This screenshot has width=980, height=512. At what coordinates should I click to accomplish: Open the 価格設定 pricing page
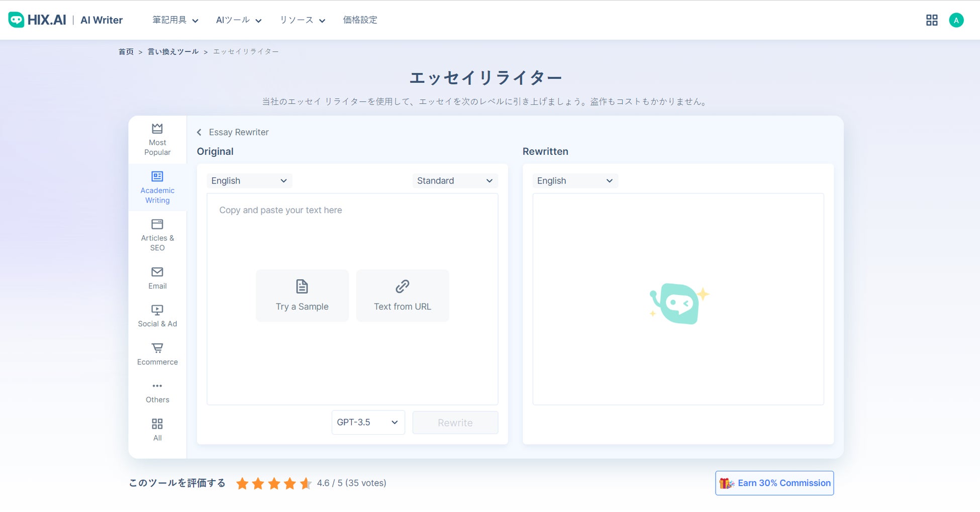(360, 20)
